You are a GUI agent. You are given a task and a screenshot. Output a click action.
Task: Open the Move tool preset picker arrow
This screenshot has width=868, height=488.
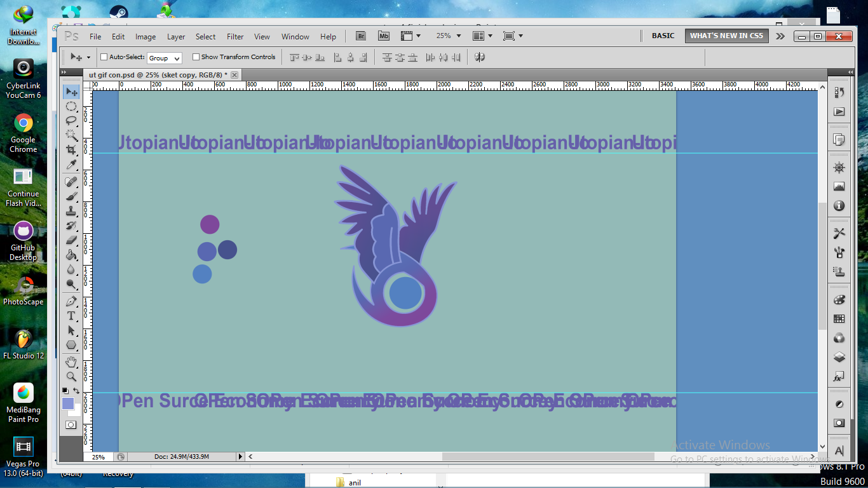[88, 57]
